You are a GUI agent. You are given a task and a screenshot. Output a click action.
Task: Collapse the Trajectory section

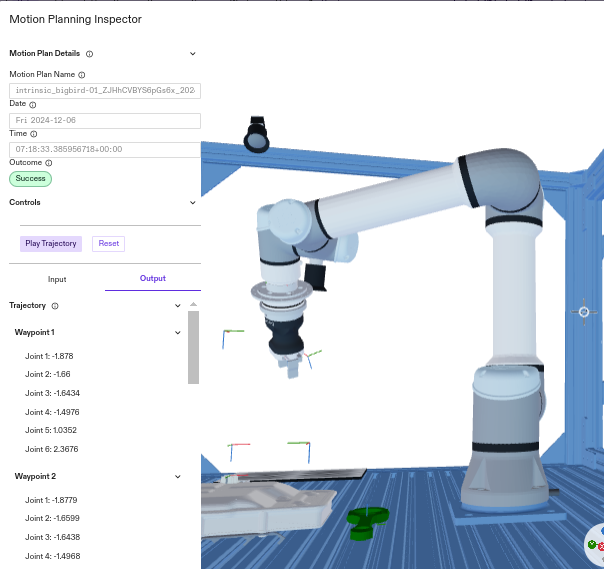point(178,306)
